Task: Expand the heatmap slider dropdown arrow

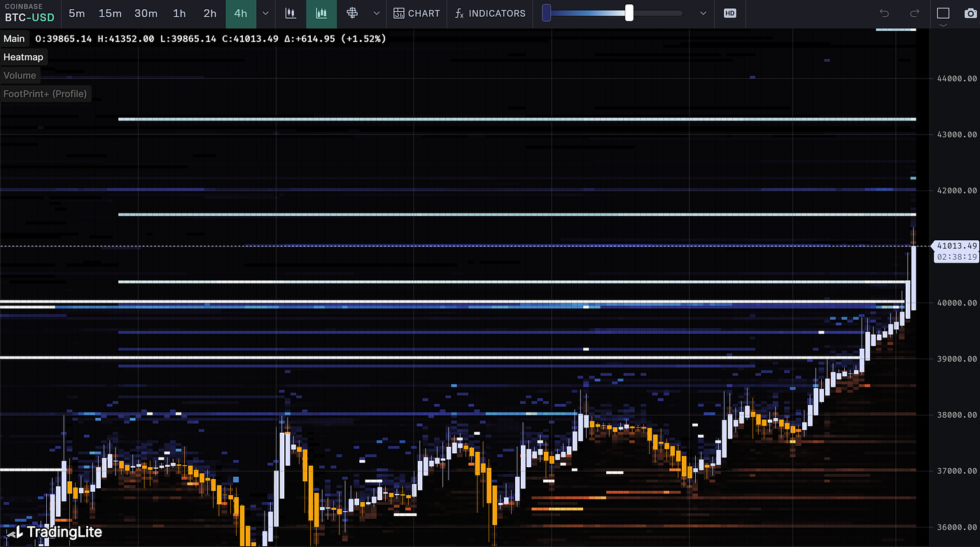Action: pyautogui.click(x=703, y=13)
